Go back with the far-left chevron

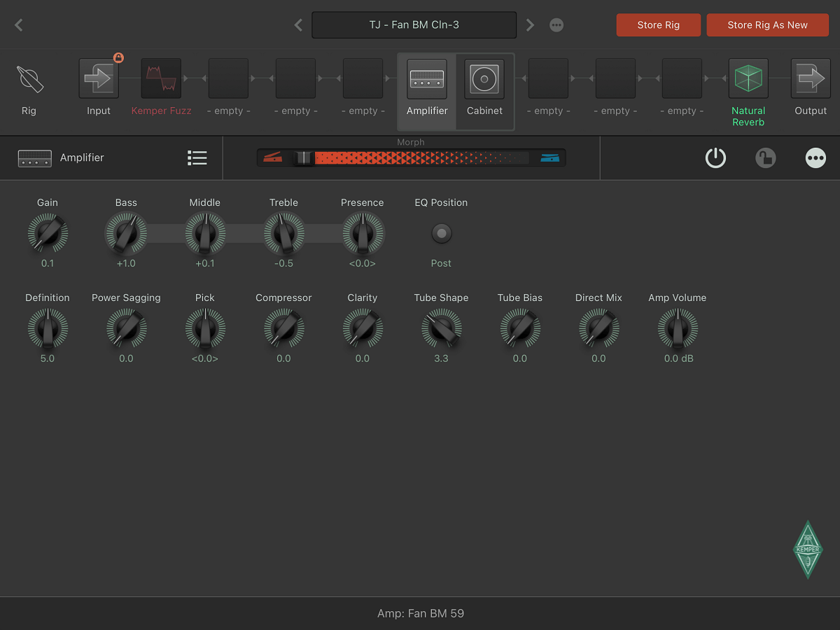[x=19, y=25]
